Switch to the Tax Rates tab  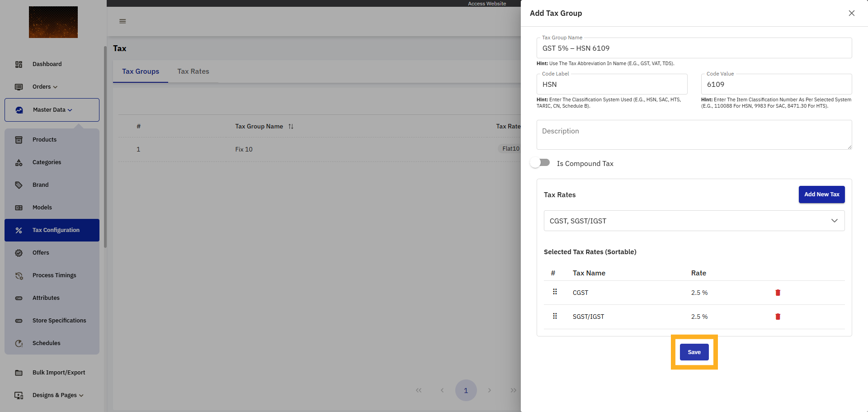(193, 71)
